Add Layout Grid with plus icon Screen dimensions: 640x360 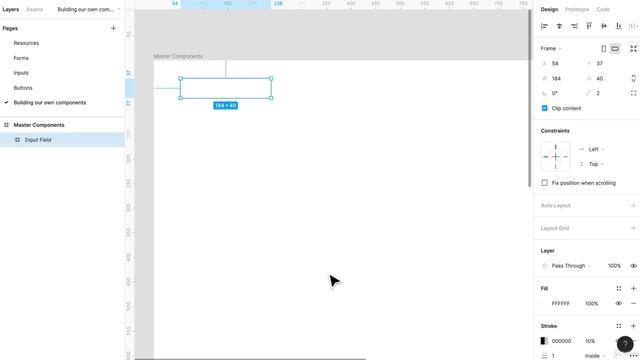633,228
